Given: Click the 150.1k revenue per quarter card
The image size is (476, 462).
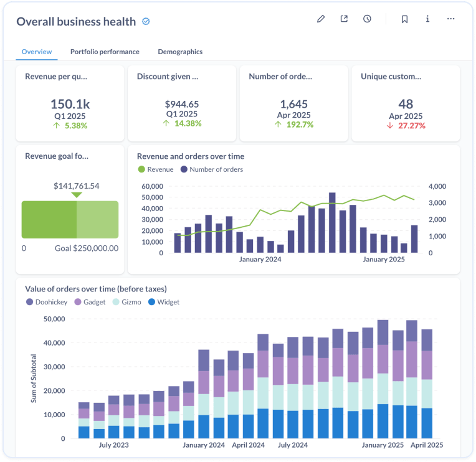Looking at the screenshot, I should (69, 103).
